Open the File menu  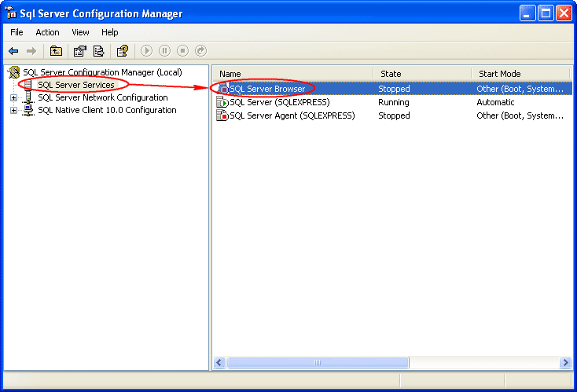click(17, 32)
